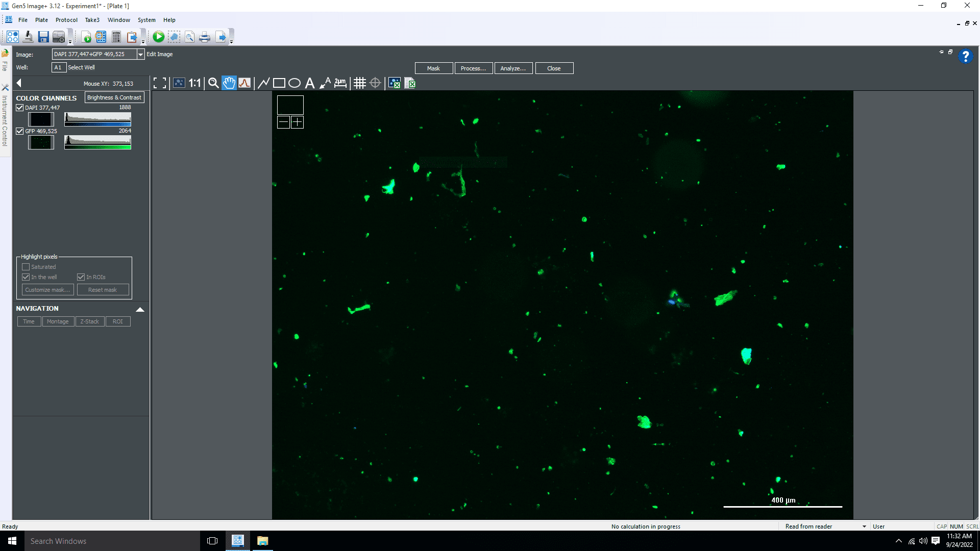Image resolution: width=980 pixels, height=551 pixels.
Task: Click the reader instrument icon in toolbar
Action: 59,37
